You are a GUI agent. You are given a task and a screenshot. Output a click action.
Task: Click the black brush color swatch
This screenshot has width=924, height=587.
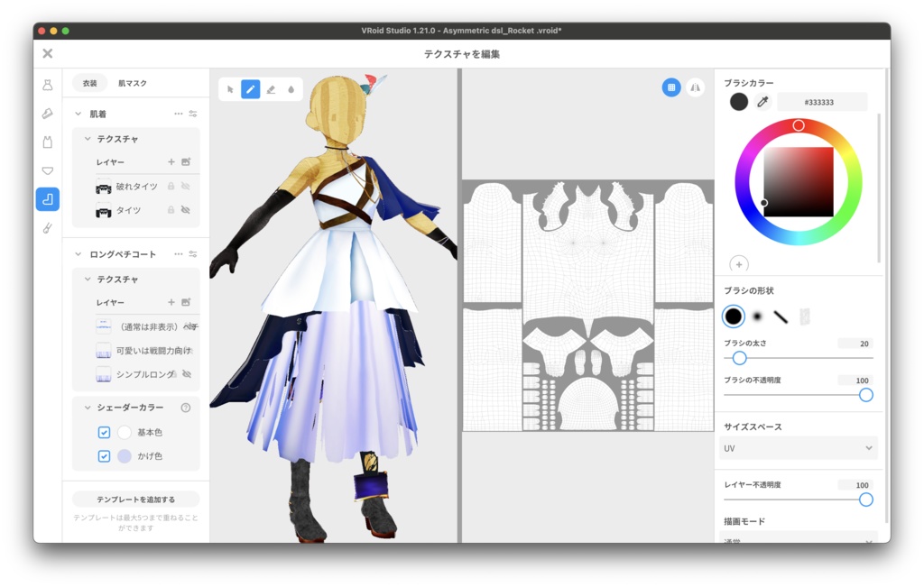pos(738,102)
